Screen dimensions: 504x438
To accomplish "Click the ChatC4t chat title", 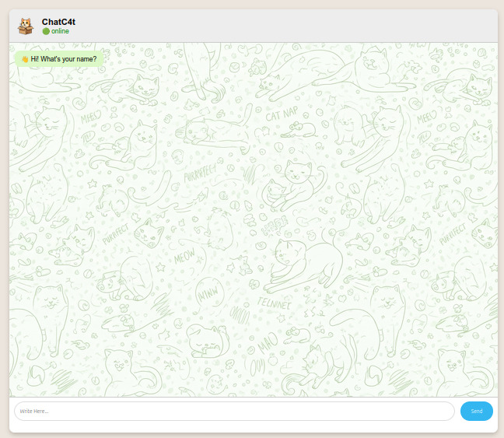I will tap(58, 22).
